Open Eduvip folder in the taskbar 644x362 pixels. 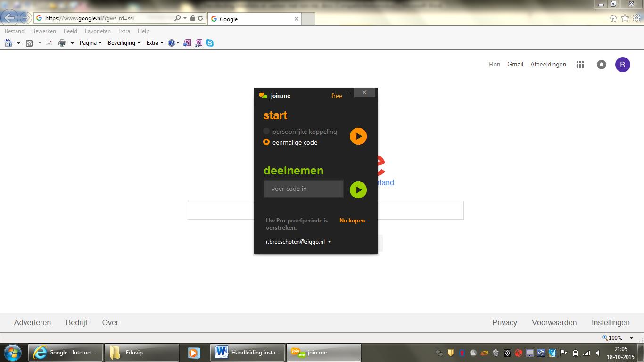point(141,353)
